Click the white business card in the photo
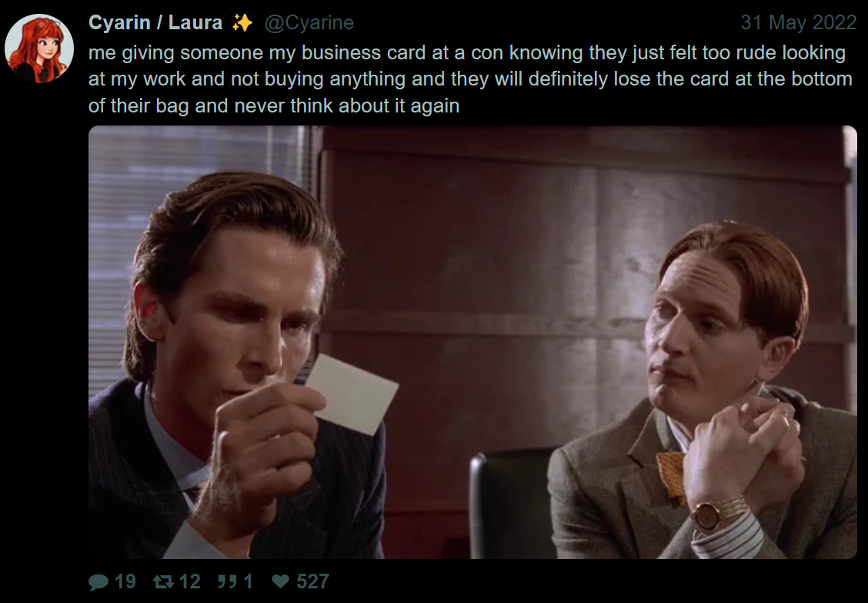 point(352,394)
